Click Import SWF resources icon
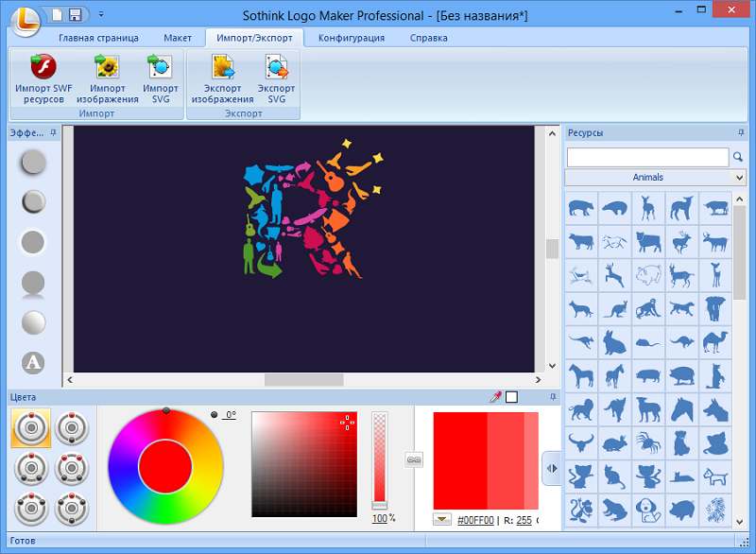 click(43, 67)
